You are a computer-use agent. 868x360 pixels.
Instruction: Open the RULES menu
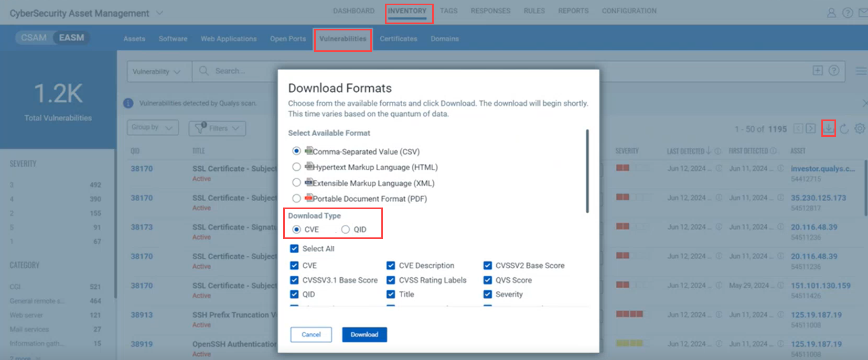(534, 11)
